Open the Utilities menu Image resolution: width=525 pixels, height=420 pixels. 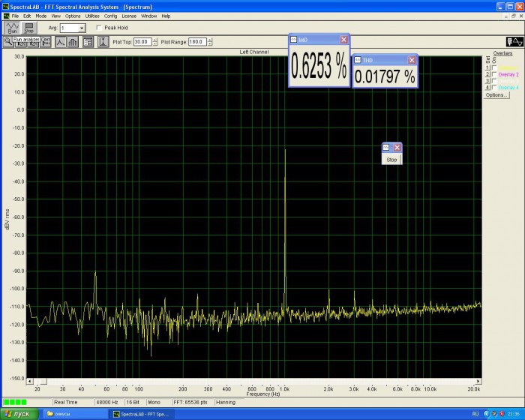(92, 16)
